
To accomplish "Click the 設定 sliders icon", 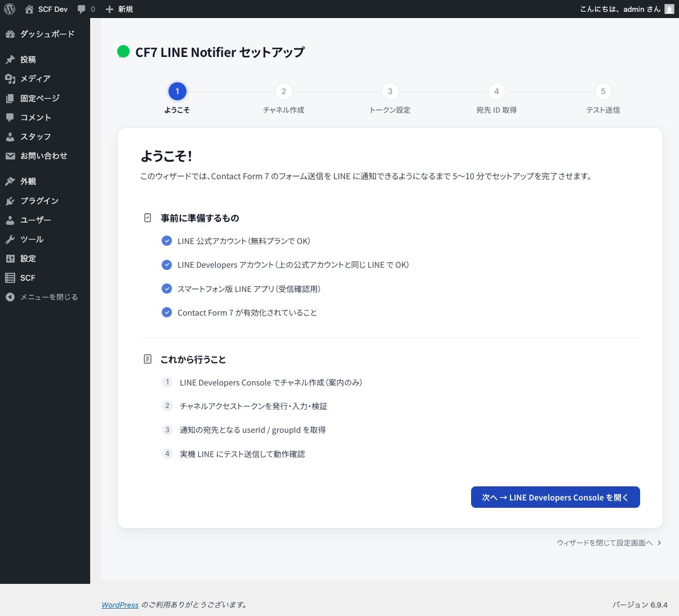I will [10, 259].
